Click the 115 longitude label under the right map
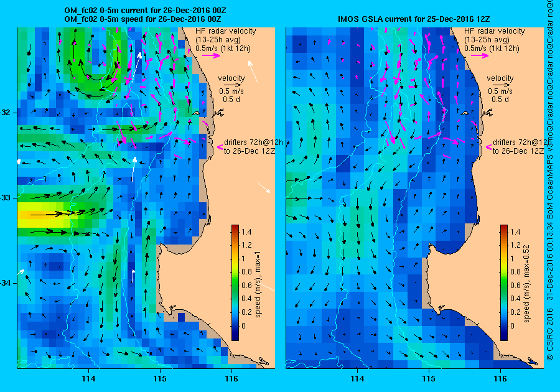The image size is (560, 392). click(x=429, y=379)
